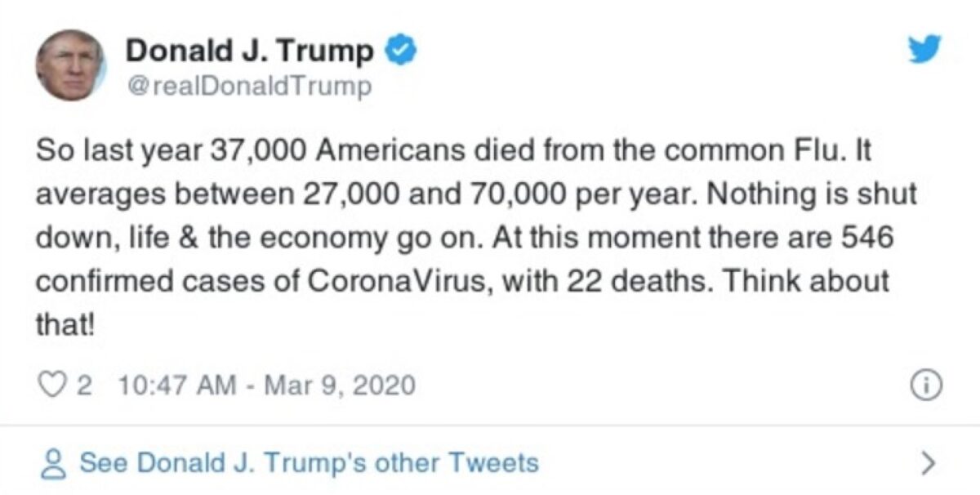Screen dimensions: 980x495
Task: Open the tweet info circle icon
Action: pos(927,384)
